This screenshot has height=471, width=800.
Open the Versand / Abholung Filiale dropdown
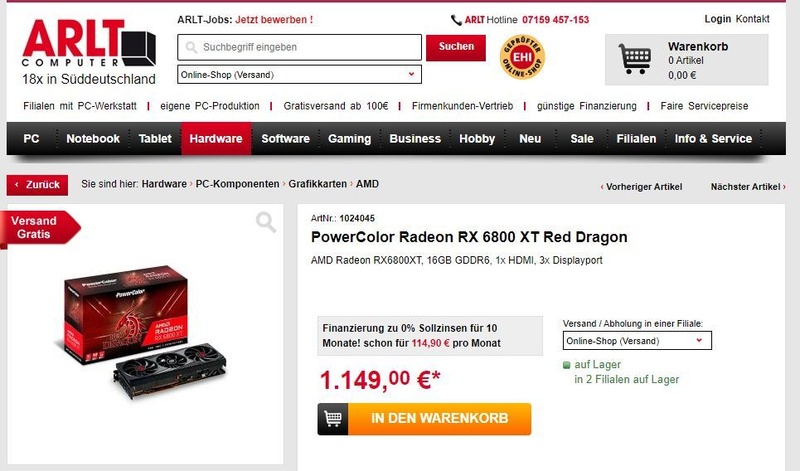coord(637,341)
